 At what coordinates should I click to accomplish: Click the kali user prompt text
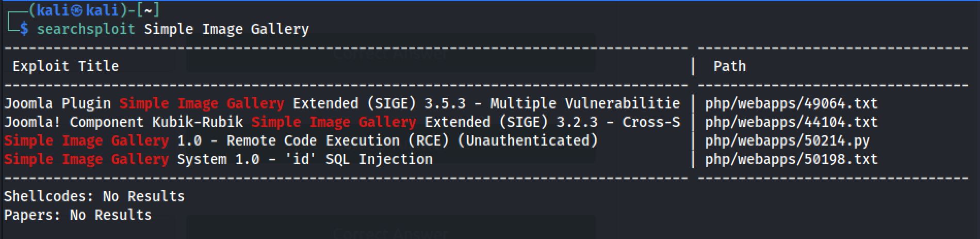pyautogui.click(x=51, y=11)
